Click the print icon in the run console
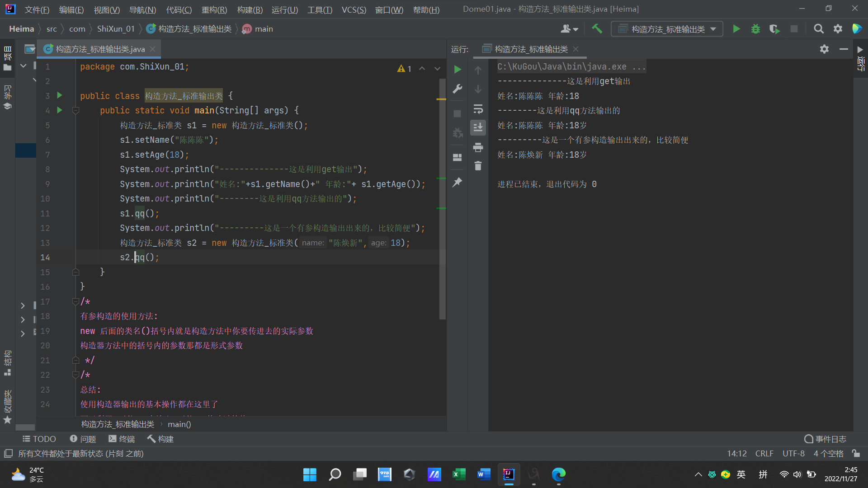 (x=478, y=147)
